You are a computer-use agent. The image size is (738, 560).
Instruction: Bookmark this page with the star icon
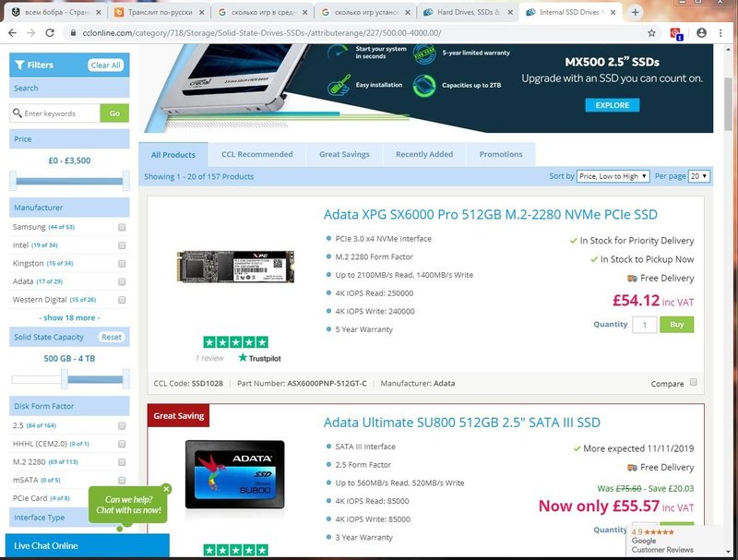click(651, 32)
